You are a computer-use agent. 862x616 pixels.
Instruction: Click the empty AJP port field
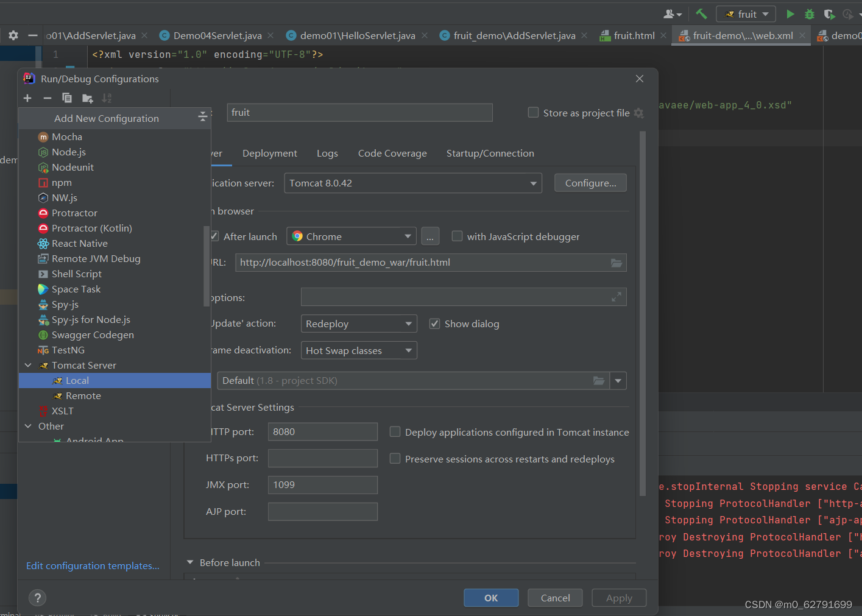323,511
